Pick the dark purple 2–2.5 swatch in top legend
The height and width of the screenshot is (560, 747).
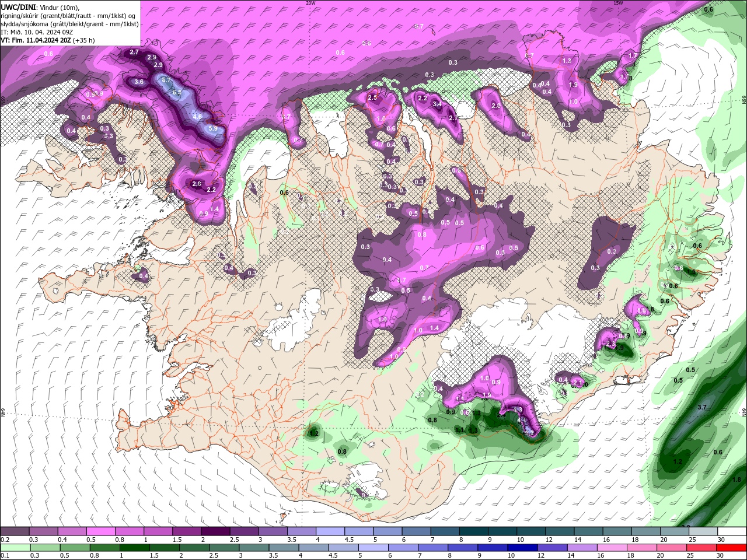pos(215,531)
